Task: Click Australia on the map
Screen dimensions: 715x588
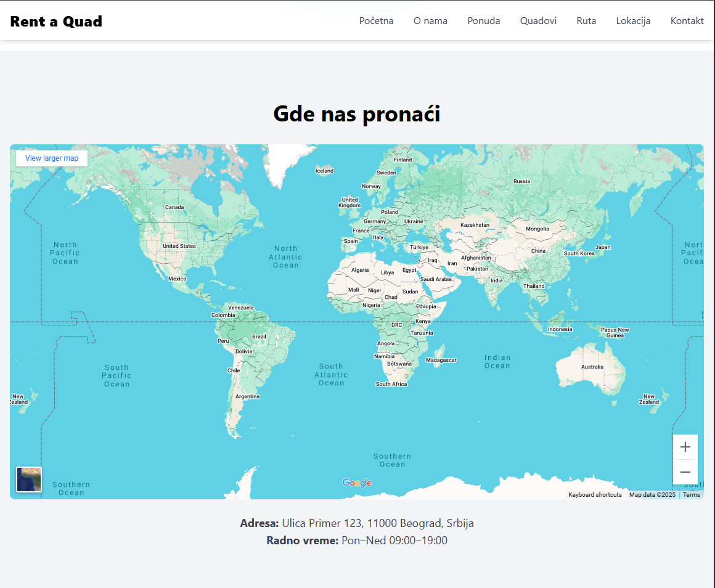Action: (592, 367)
